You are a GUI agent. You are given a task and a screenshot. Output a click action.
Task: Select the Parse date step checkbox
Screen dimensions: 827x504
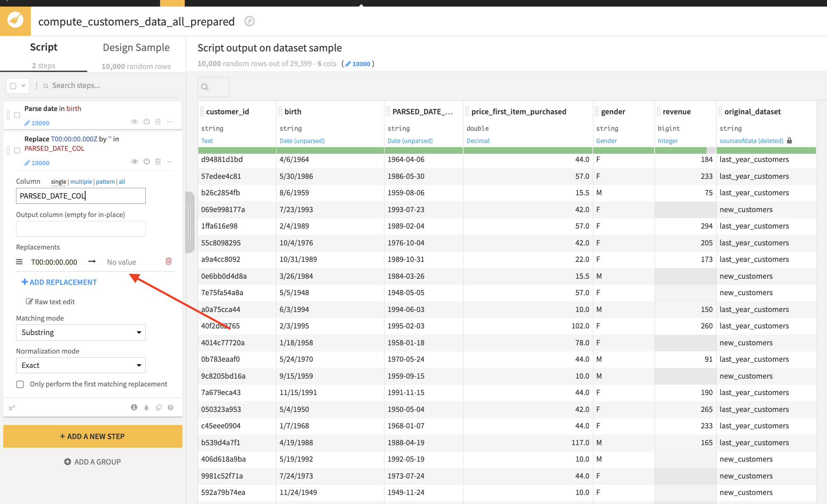tap(17, 115)
